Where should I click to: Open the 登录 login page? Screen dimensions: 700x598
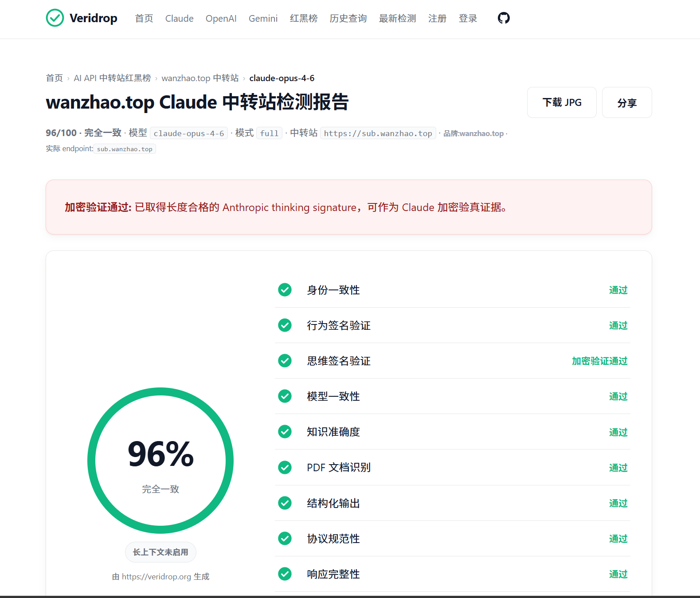(x=468, y=19)
